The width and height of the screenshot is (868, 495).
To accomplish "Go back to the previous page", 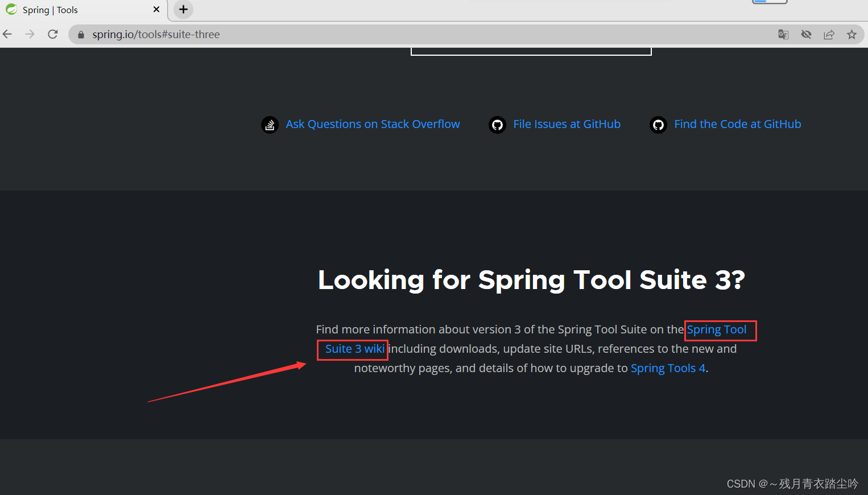I will 7,34.
